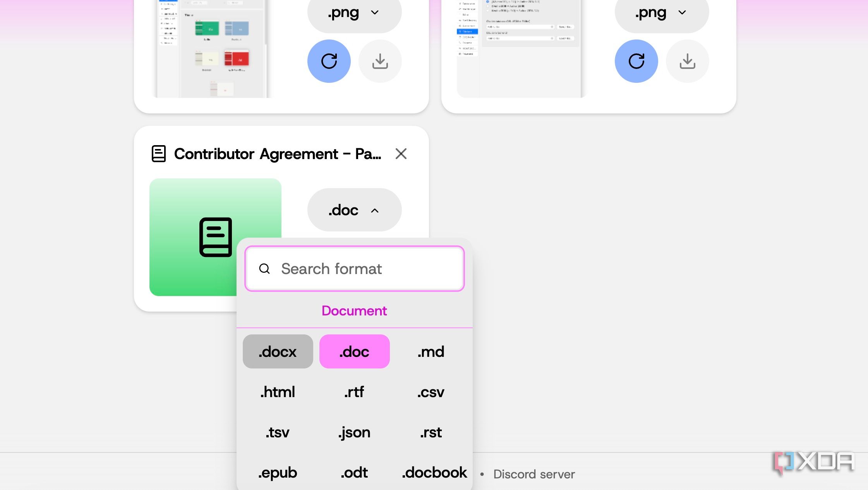Screen dimensions: 868x490
Task: Open the Discord server link
Action: (x=533, y=474)
